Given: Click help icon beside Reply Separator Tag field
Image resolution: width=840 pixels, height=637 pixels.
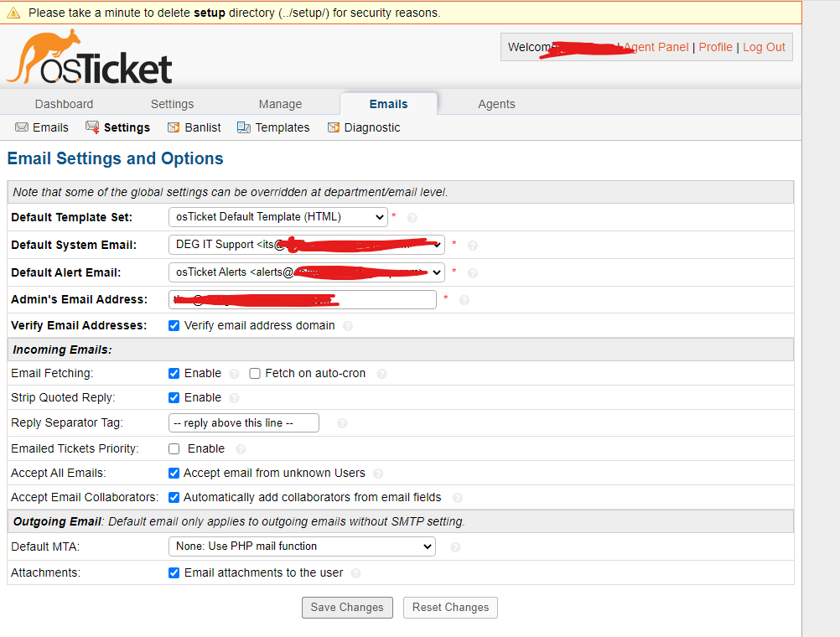Looking at the screenshot, I should 342,423.
